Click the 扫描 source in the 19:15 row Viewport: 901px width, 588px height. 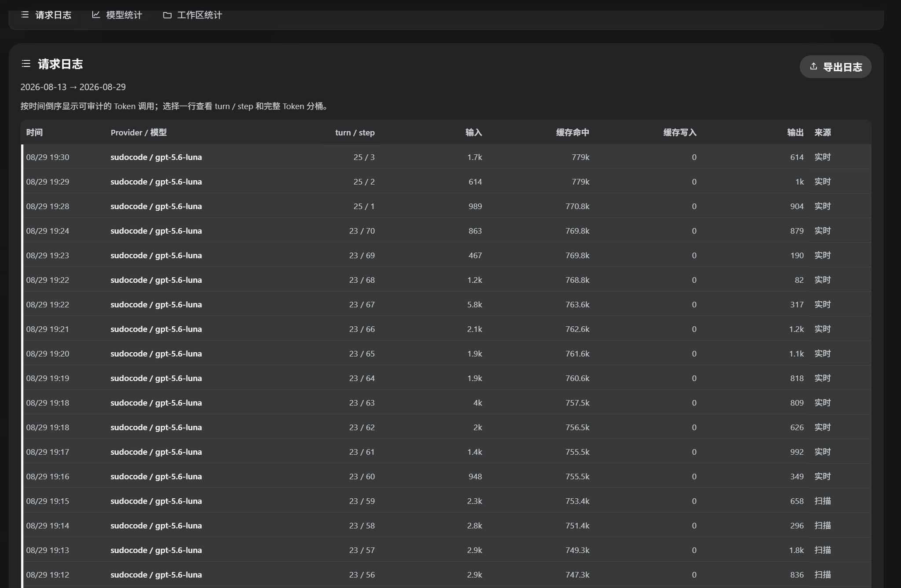point(822,501)
